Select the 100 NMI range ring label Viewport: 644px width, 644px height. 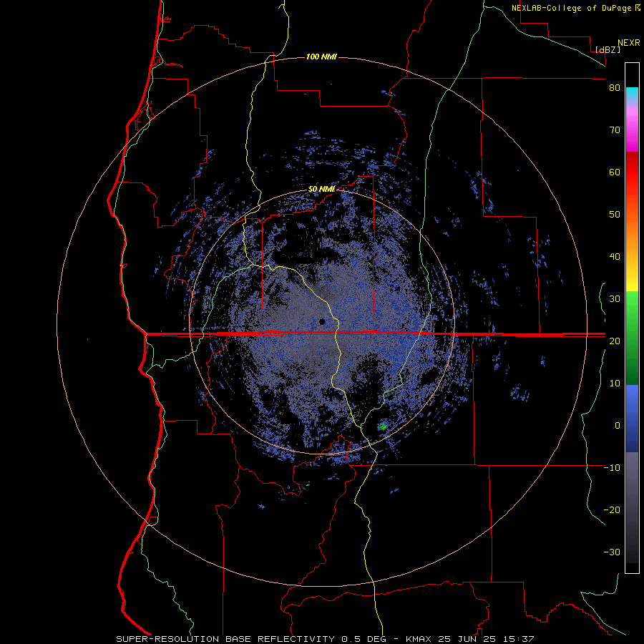pos(321,57)
